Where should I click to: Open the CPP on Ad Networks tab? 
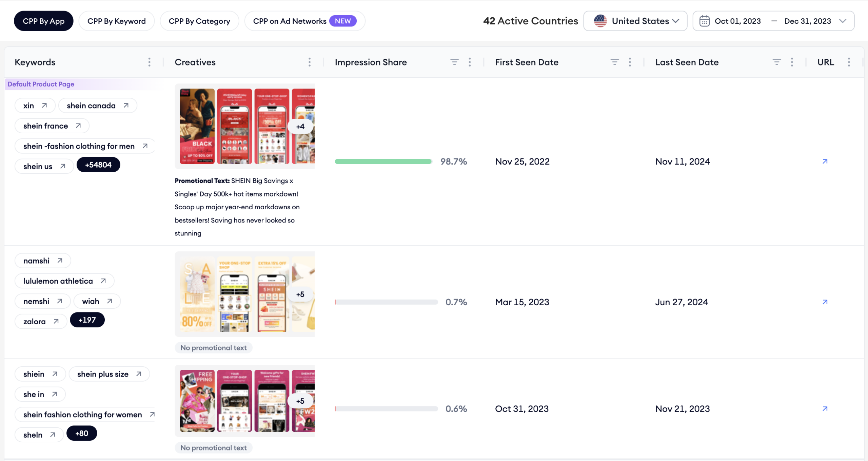[x=304, y=21]
